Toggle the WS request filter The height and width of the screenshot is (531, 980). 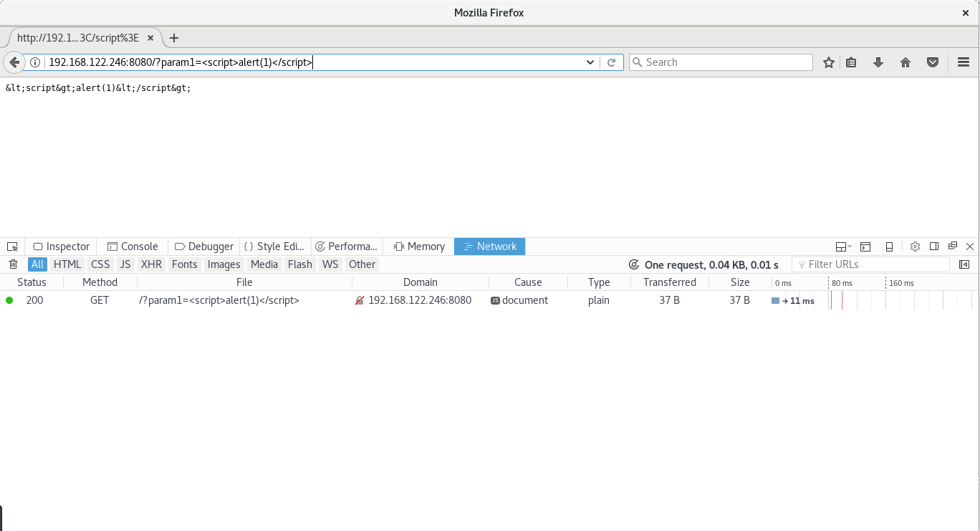pyautogui.click(x=330, y=264)
